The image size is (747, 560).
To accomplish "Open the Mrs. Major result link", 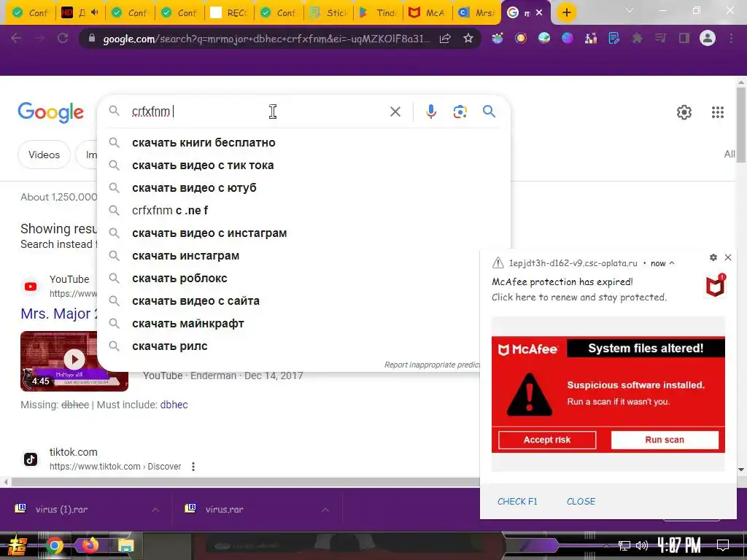I will (x=58, y=314).
